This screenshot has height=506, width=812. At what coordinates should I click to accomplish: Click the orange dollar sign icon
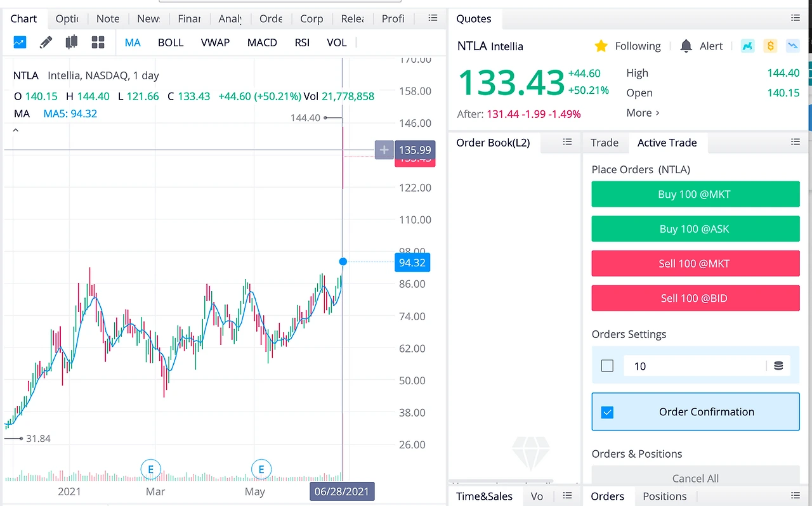(x=770, y=46)
